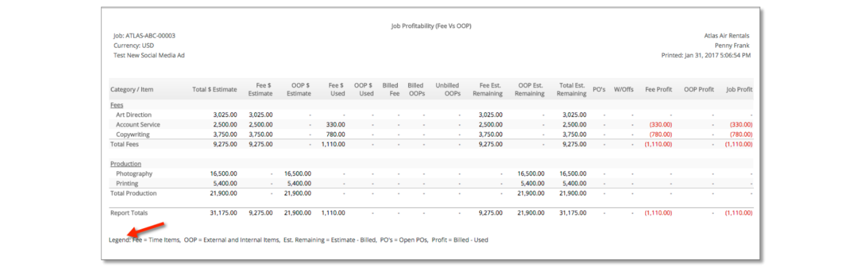Click the 'Unbilled OOPs' column header
This screenshot has width=868, height=273.
coord(448,89)
